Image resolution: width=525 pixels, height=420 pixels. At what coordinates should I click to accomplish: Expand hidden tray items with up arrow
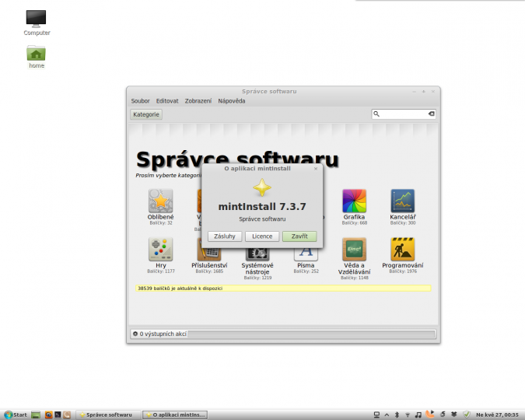387,415
